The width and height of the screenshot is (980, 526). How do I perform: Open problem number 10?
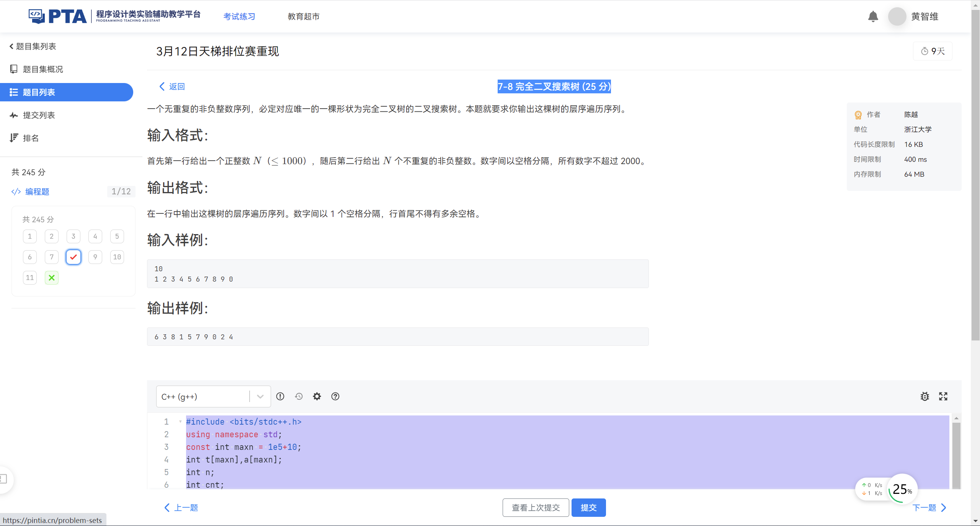click(117, 257)
